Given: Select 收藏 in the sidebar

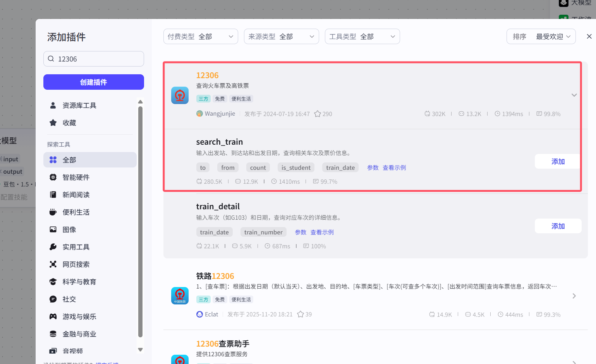Looking at the screenshot, I should coord(90,123).
